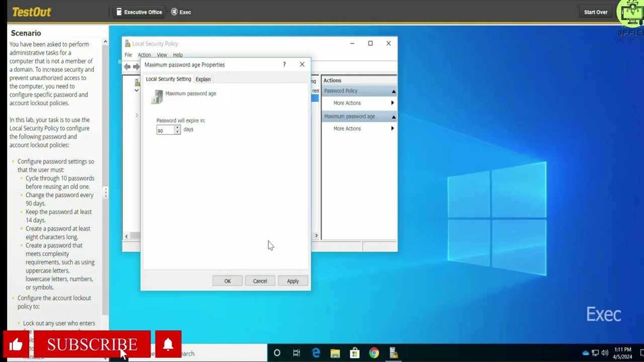This screenshot has height=362, width=644.
Task: Open the File menu
Action: click(x=128, y=55)
